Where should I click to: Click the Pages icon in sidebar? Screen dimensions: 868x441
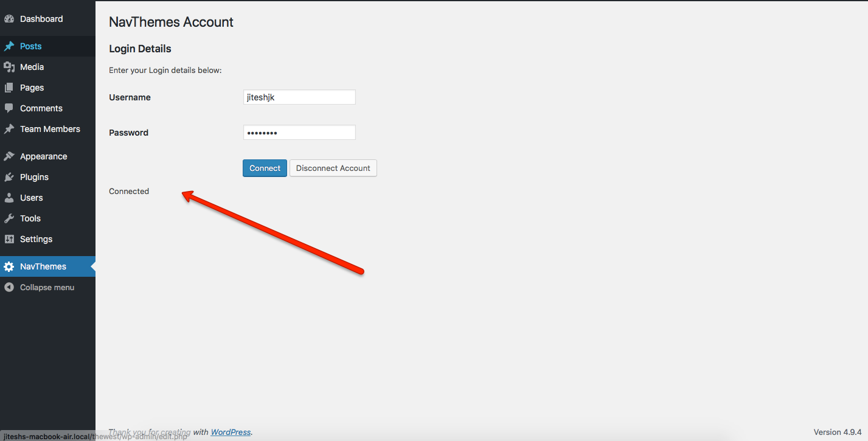tap(9, 88)
